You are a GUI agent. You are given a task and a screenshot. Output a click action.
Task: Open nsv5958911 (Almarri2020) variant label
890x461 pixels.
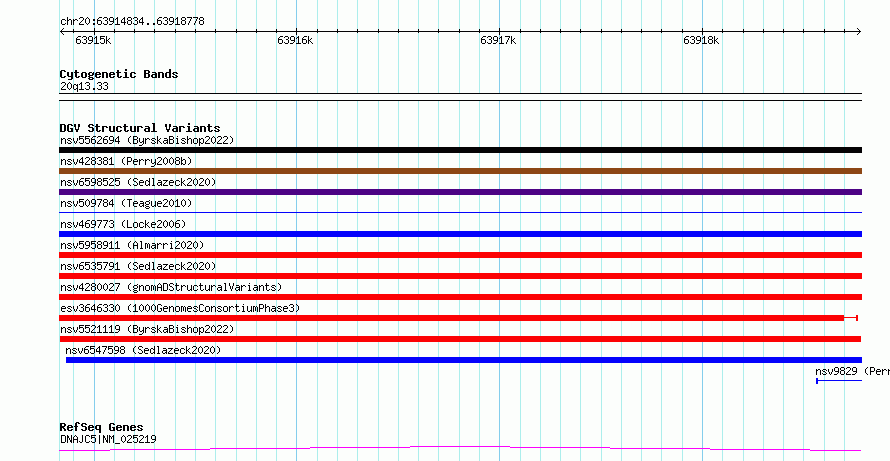[x=132, y=245]
